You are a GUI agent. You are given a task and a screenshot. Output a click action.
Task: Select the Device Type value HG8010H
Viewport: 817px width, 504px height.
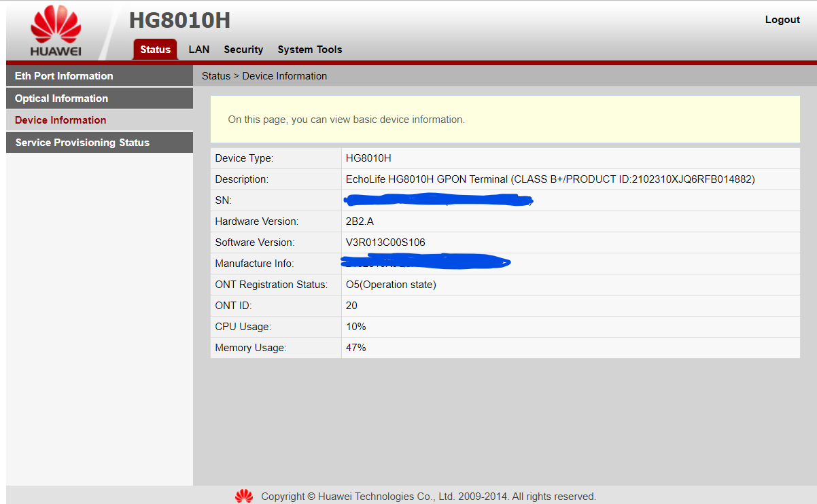[x=368, y=158]
